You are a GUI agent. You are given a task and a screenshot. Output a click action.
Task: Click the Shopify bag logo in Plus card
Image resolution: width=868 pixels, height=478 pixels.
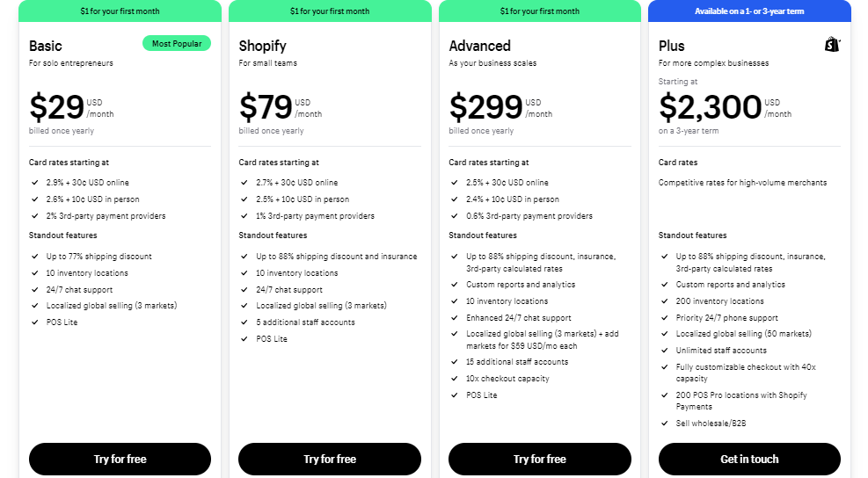click(x=832, y=44)
